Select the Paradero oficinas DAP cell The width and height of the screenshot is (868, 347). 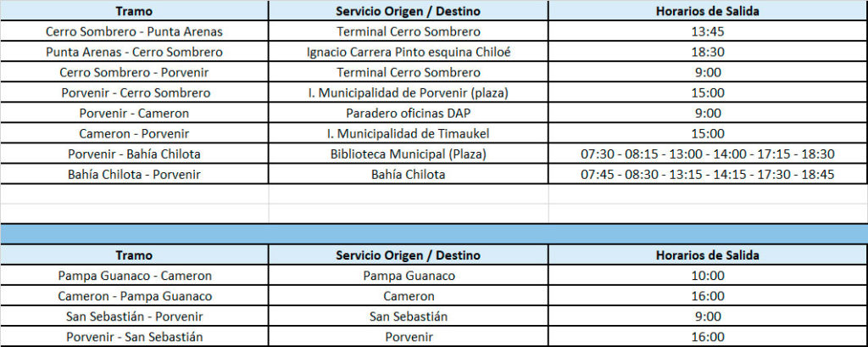pyautogui.click(x=409, y=113)
